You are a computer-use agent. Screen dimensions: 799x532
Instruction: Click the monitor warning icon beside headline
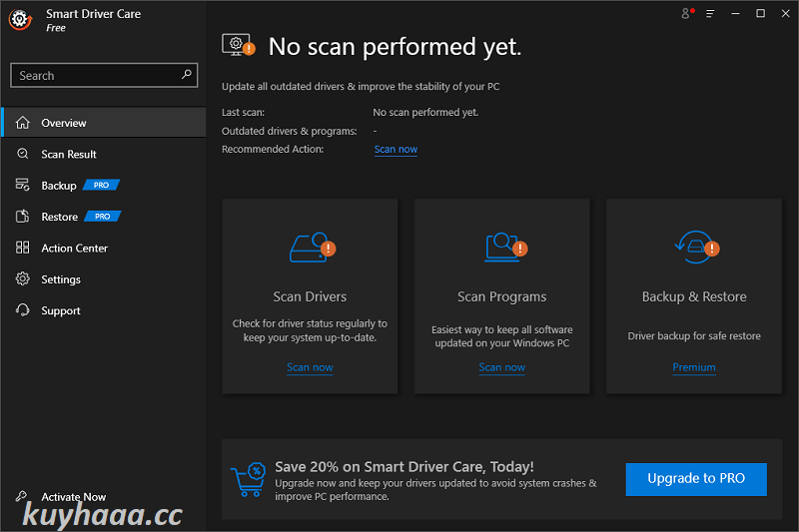click(x=238, y=45)
